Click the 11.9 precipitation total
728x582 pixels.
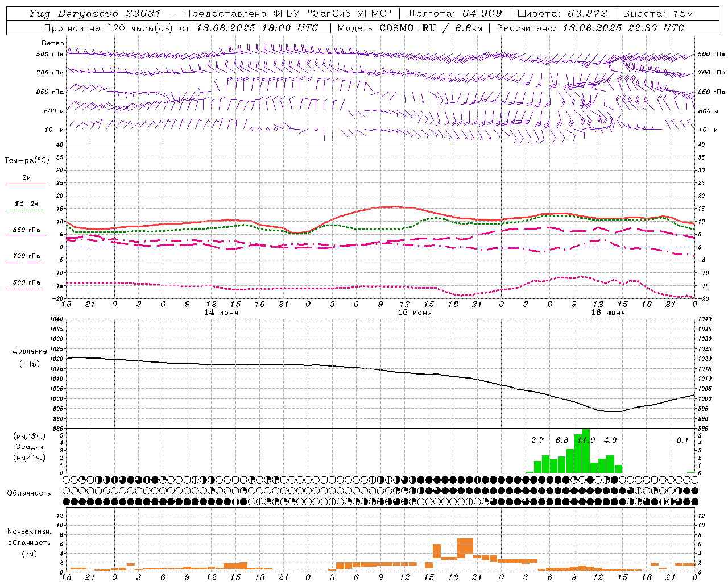(x=586, y=440)
